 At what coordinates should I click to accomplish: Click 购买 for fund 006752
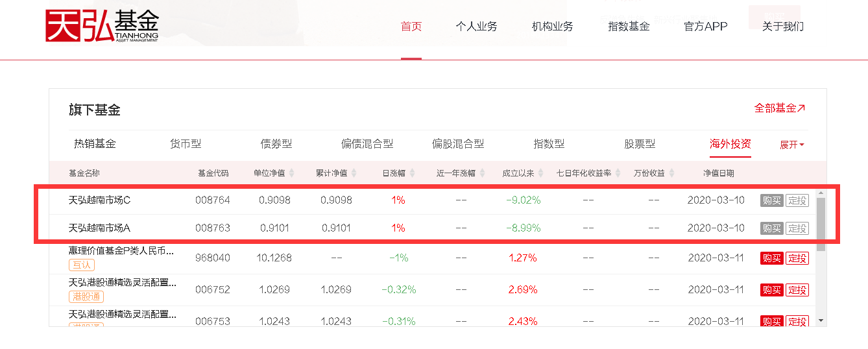772,290
